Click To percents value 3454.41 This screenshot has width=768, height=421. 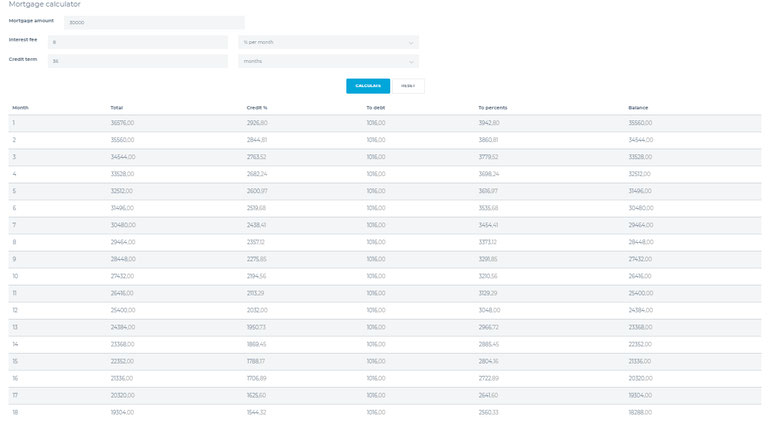[x=488, y=225]
